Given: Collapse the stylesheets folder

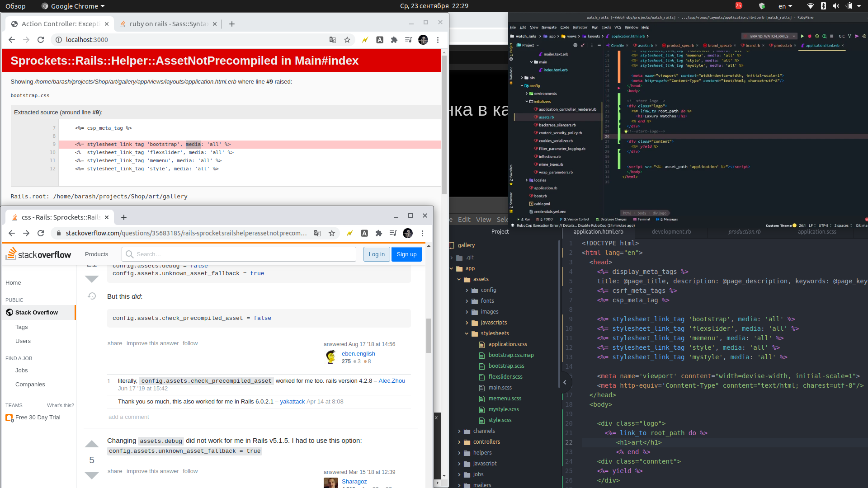Looking at the screenshot, I should point(467,333).
